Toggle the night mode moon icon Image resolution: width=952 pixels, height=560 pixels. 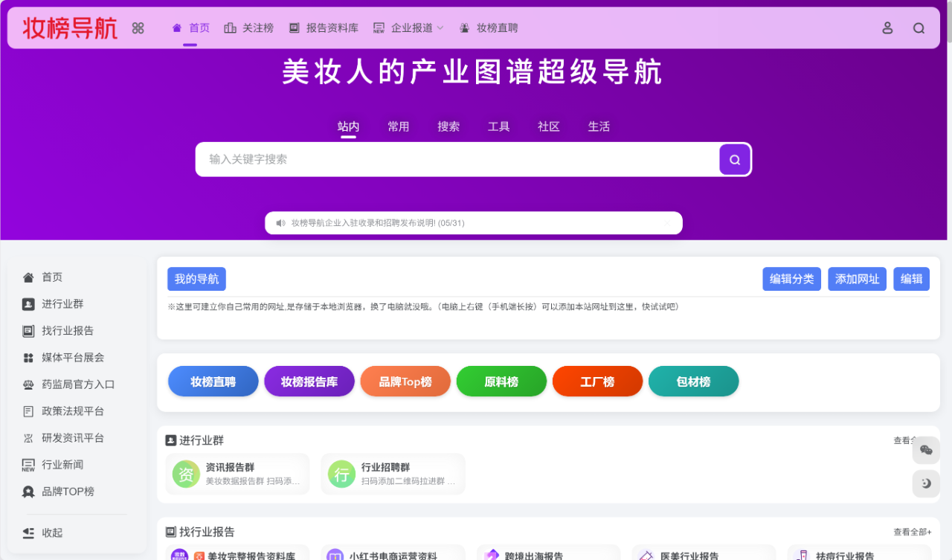pos(926,483)
